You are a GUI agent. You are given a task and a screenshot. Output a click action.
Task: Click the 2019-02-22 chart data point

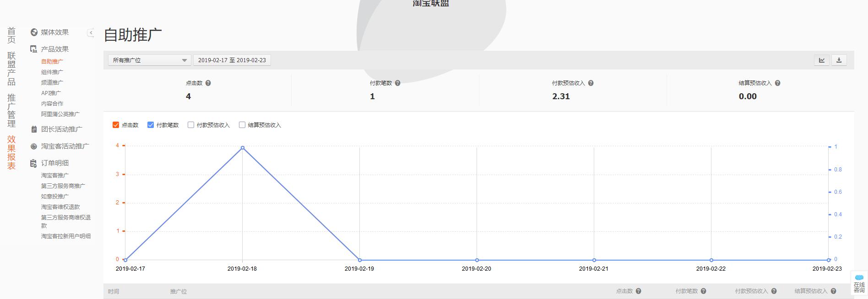tap(711, 260)
